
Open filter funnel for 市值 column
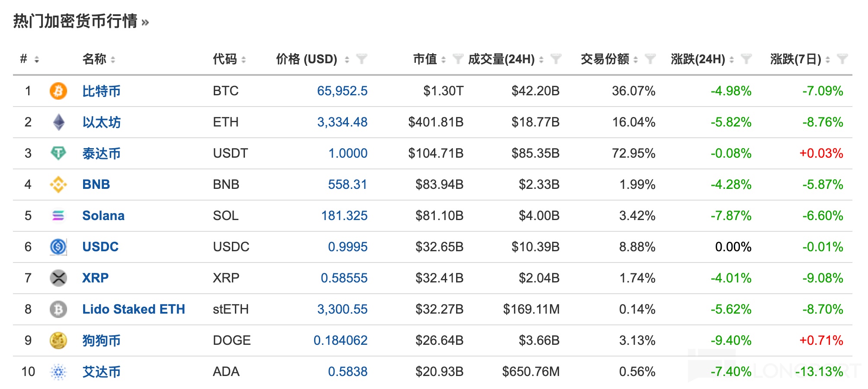[457, 59]
